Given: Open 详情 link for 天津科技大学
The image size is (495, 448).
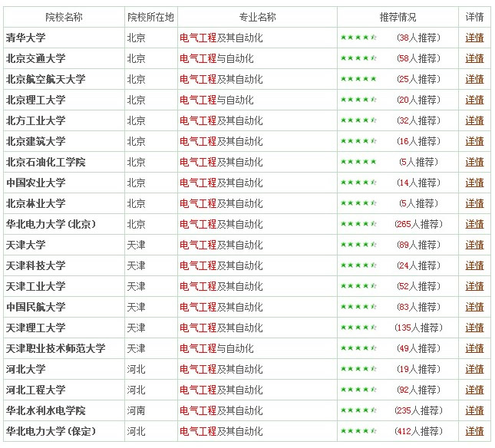Looking at the screenshot, I should [x=474, y=265].
